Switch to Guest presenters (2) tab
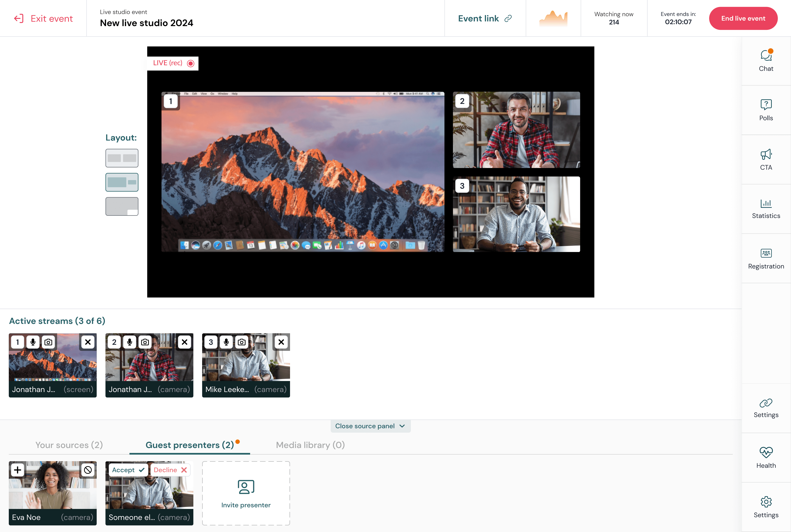 [190, 445]
